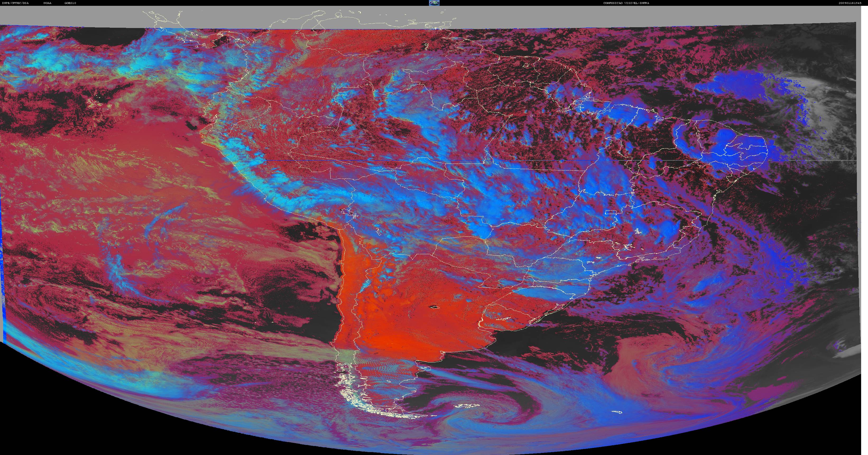
Task: Click the GOES10 satellite label
Action: coord(70,3)
